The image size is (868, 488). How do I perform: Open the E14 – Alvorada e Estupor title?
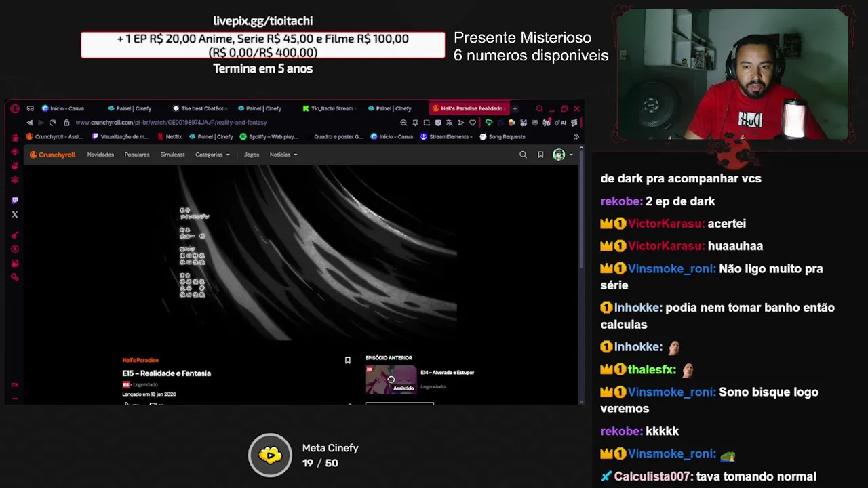[448, 372]
